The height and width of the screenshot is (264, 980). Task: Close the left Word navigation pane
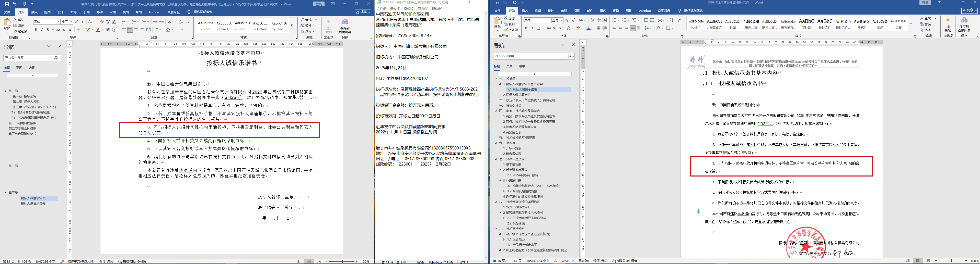click(x=60, y=46)
